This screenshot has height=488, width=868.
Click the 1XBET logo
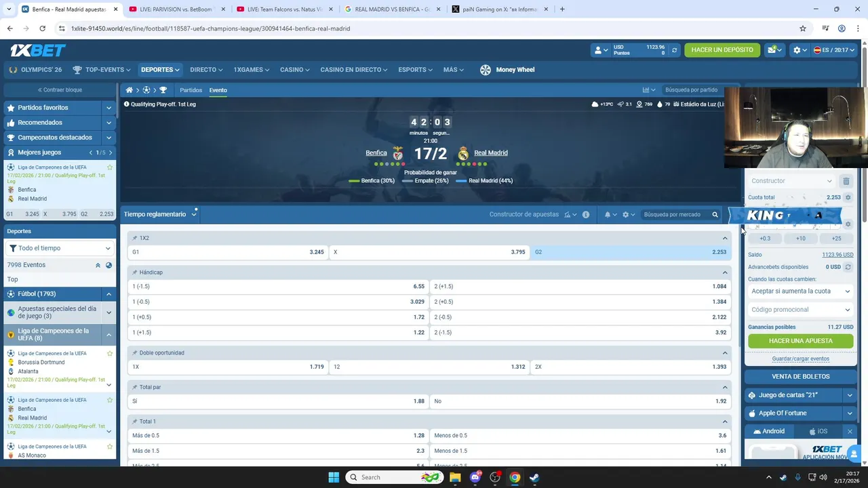tap(37, 50)
